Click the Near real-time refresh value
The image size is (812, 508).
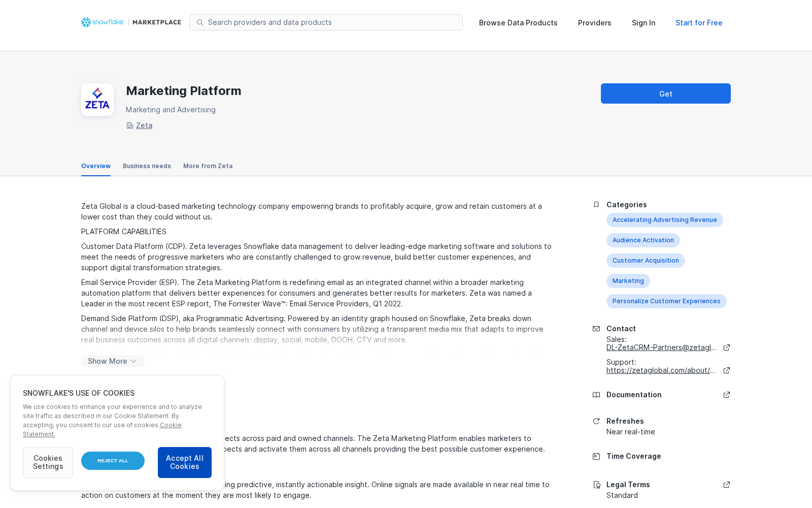631,432
